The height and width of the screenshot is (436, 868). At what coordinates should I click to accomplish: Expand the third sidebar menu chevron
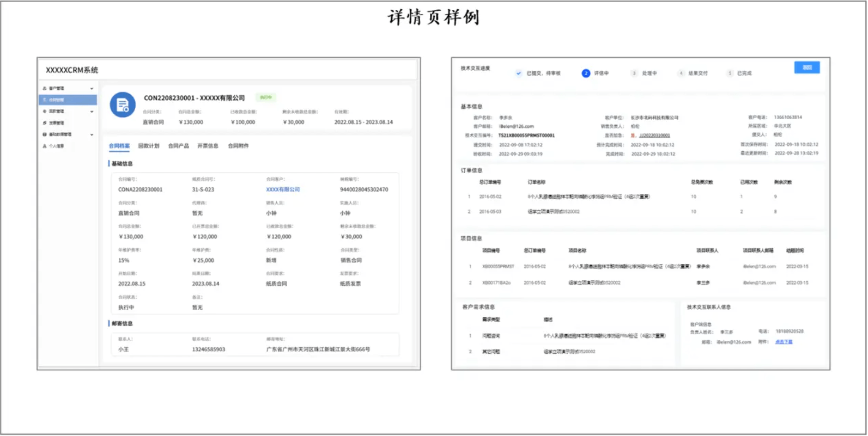92,111
